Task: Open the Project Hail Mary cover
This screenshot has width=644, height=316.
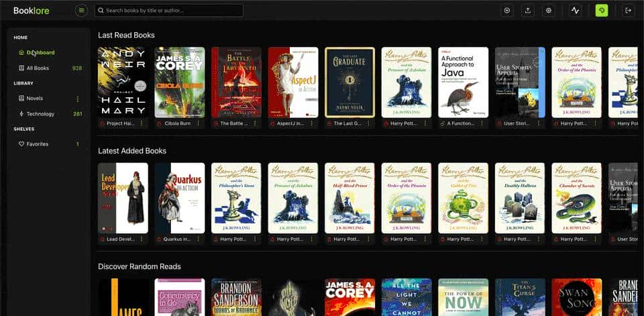Action: (123, 82)
